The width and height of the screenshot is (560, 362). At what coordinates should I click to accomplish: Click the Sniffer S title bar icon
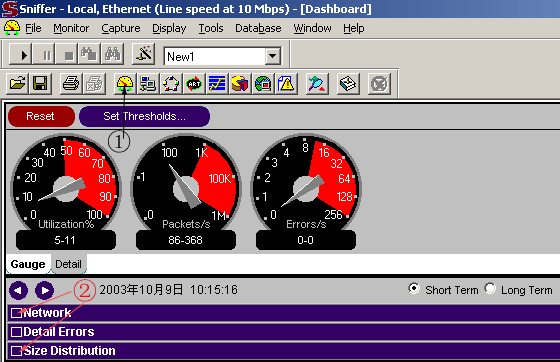tap(9, 9)
